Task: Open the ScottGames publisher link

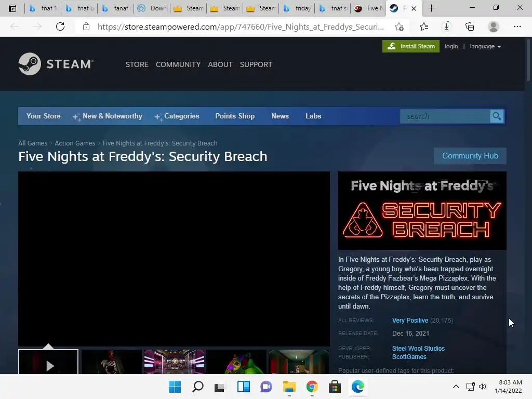Action: point(409,357)
